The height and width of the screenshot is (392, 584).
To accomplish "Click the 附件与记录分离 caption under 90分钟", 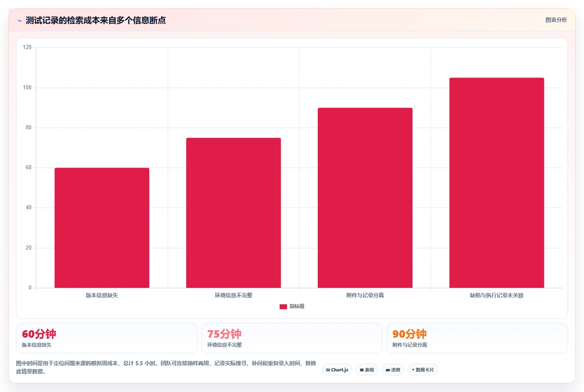I will coord(410,345).
